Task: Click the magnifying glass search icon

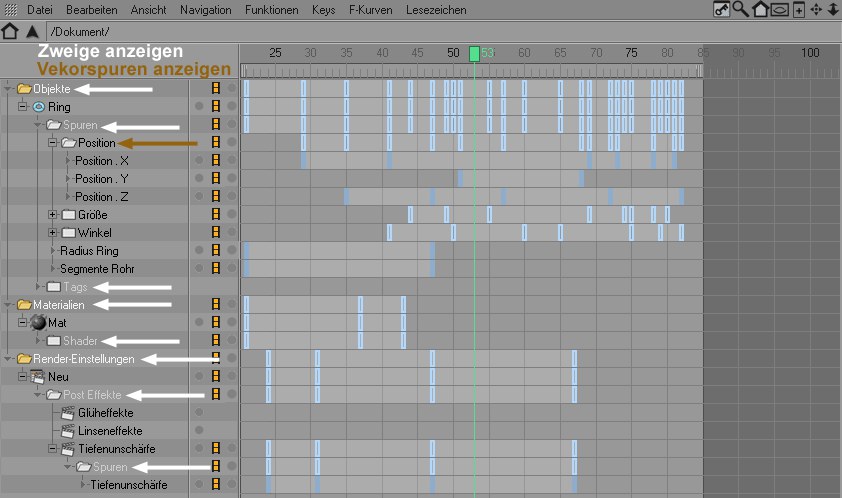Action: (740, 9)
